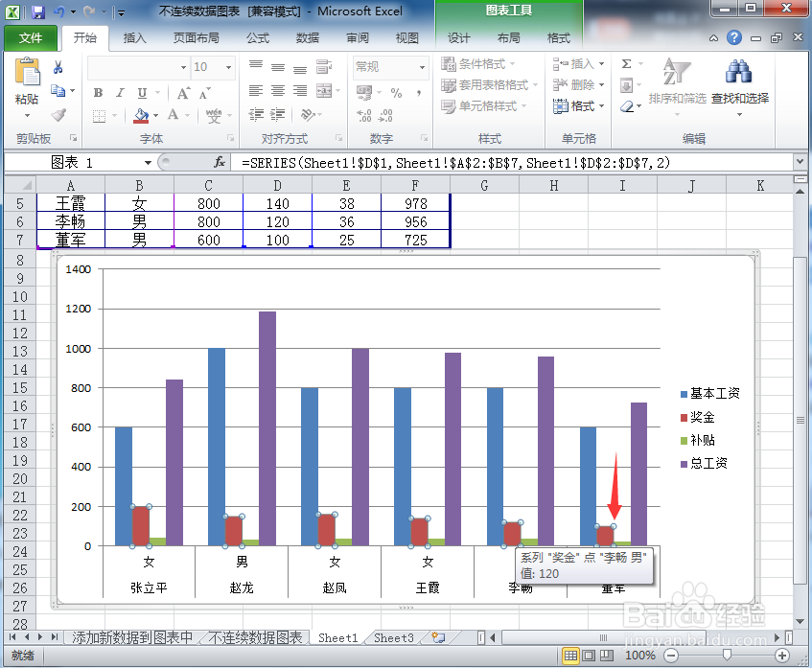The height and width of the screenshot is (668, 812).
Task: Open the font size dropdown
Action: (228, 67)
